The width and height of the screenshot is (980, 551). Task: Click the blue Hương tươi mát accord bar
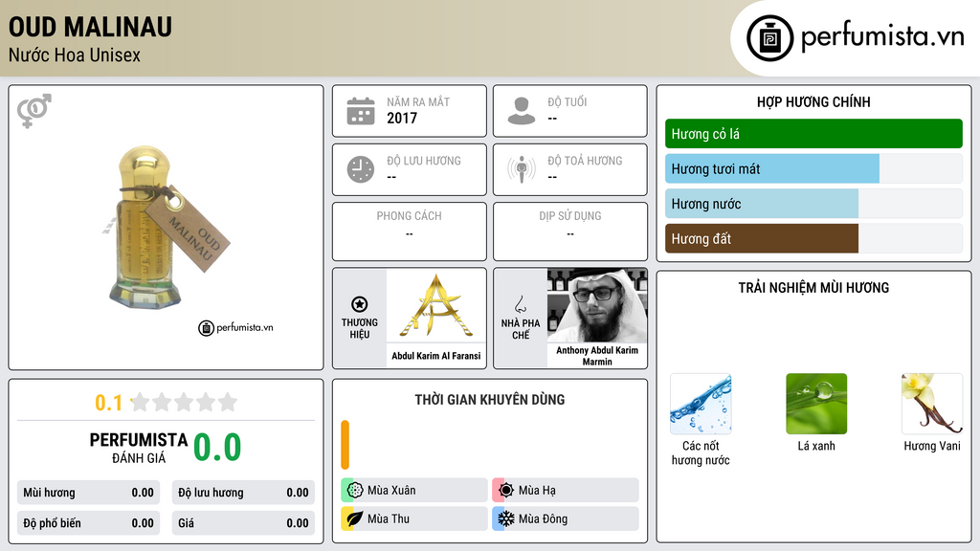772,168
